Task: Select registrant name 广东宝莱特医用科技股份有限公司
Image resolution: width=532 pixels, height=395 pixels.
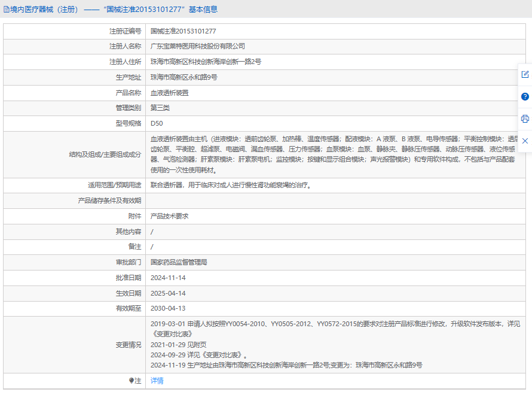Action: [x=197, y=46]
